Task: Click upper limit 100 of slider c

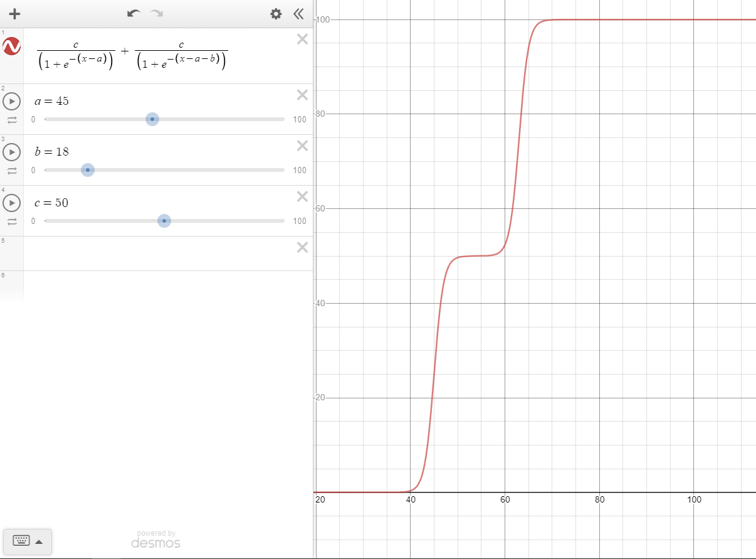Action: (300, 221)
